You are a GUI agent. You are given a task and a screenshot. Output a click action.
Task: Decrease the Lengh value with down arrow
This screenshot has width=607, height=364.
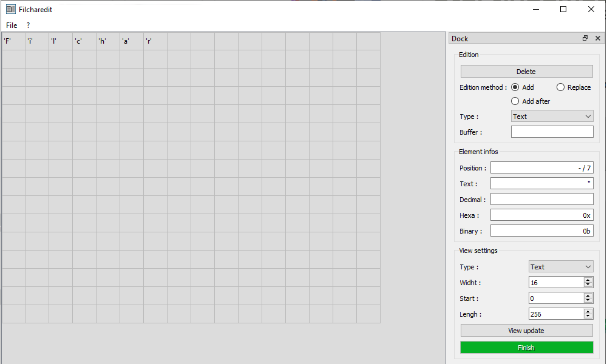[x=588, y=317]
